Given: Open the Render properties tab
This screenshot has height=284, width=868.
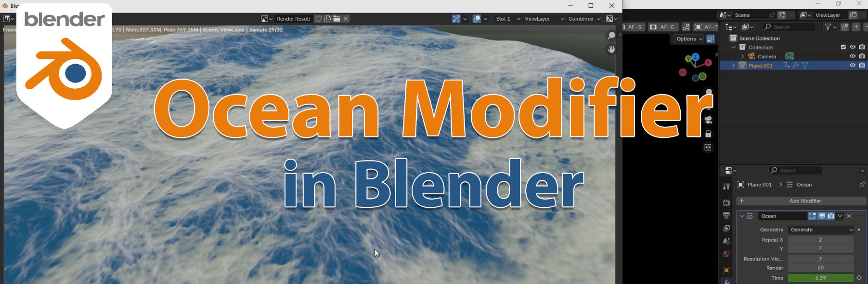Looking at the screenshot, I should pyautogui.click(x=726, y=203).
